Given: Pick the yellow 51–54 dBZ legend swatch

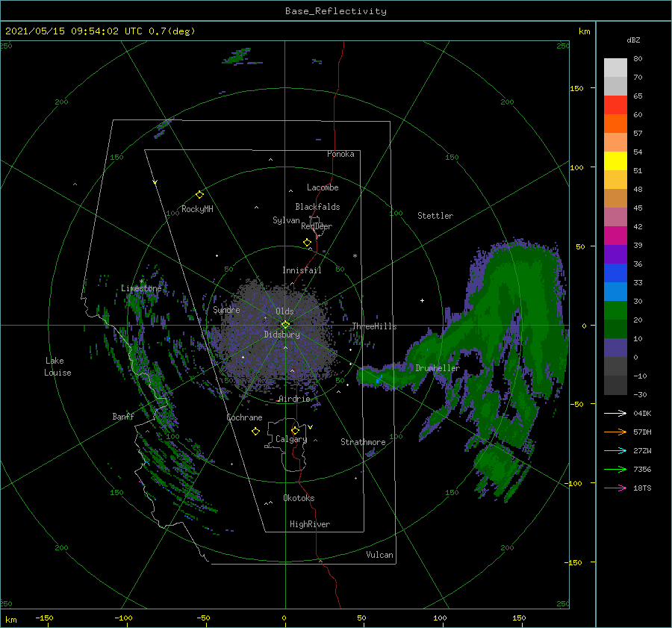Looking at the screenshot, I should click(615, 161).
